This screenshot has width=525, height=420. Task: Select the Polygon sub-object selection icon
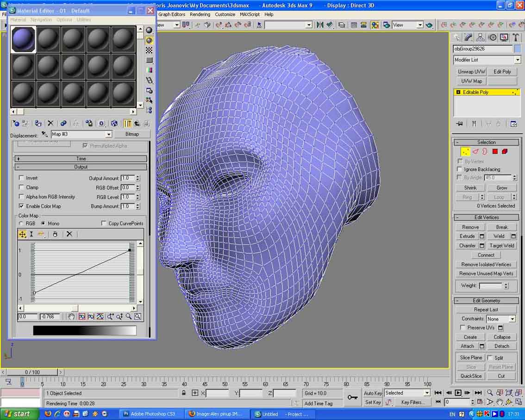pos(495,152)
